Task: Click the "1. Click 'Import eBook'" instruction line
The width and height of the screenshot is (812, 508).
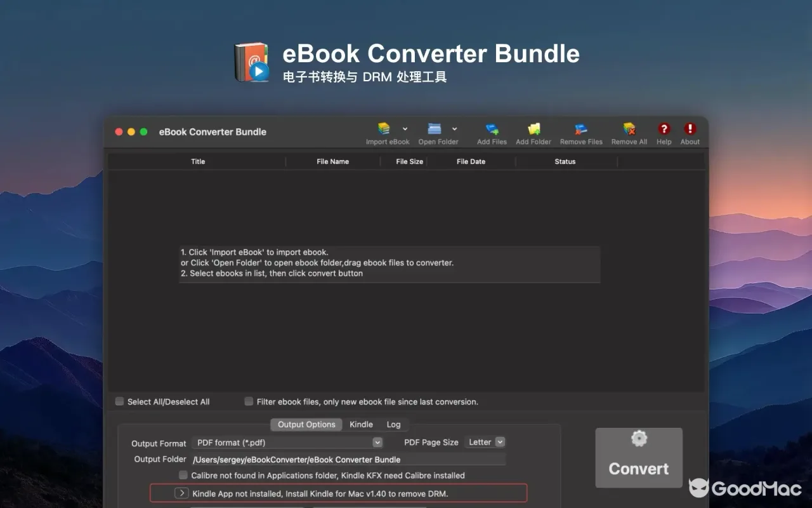Action: point(254,252)
